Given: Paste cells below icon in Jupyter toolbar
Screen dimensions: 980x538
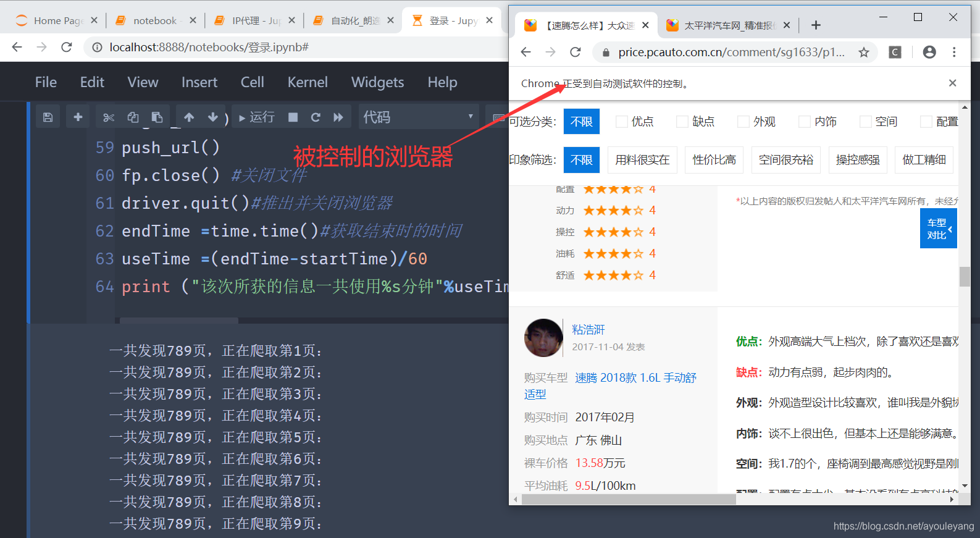Looking at the screenshot, I should coord(157,117).
